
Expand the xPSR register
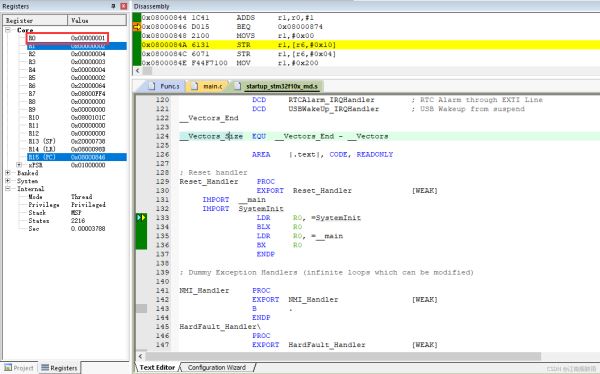click(19, 165)
